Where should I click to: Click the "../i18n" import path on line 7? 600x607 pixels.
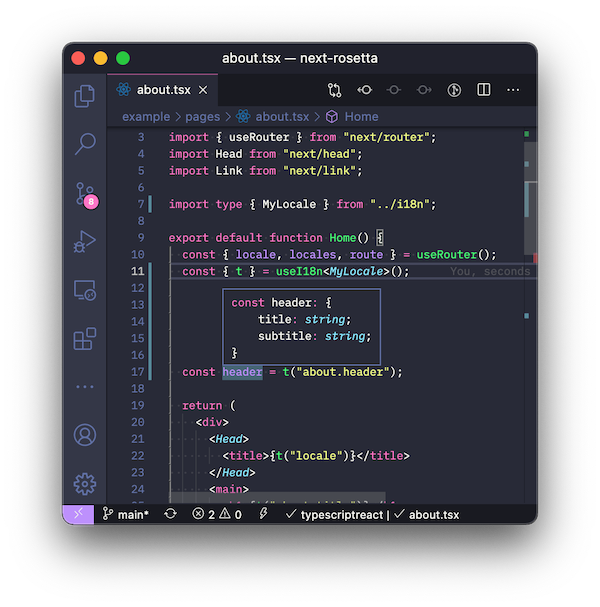pyautogui.click(x=400, y=204)
